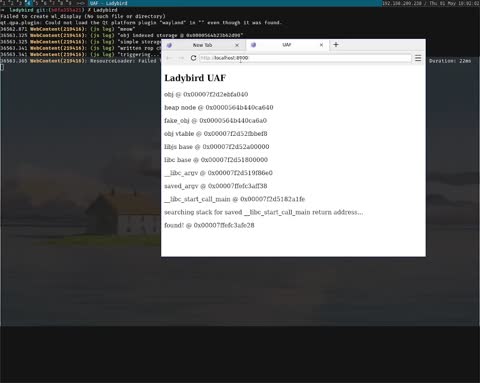Click Duration: 22ms text in terminal
Screen dimensions: 480x383
click(450, 61)
